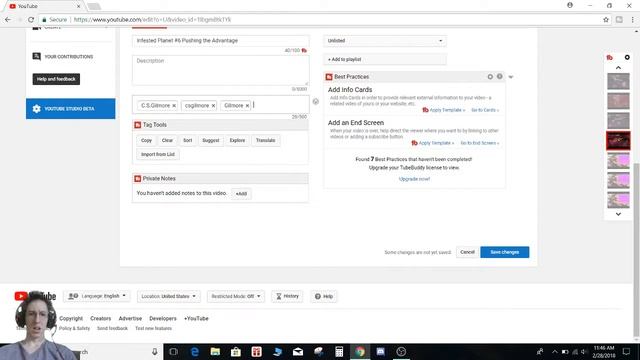The image size is (640, 360).
Task: Open the Copyright footer link
Action: click(71, 318)
